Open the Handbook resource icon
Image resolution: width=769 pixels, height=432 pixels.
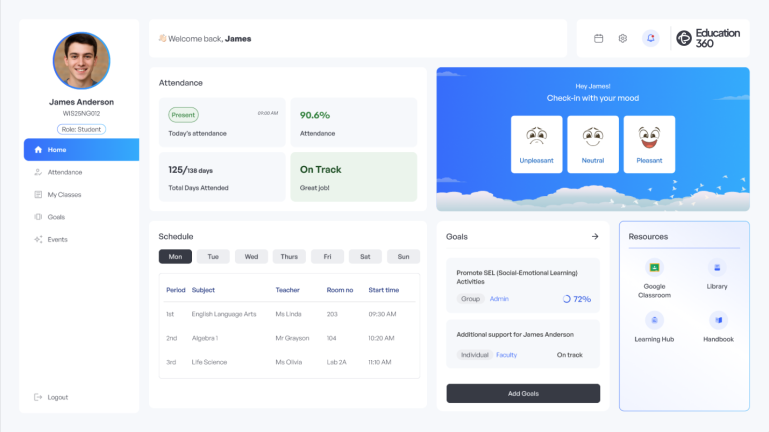point(717,320)
